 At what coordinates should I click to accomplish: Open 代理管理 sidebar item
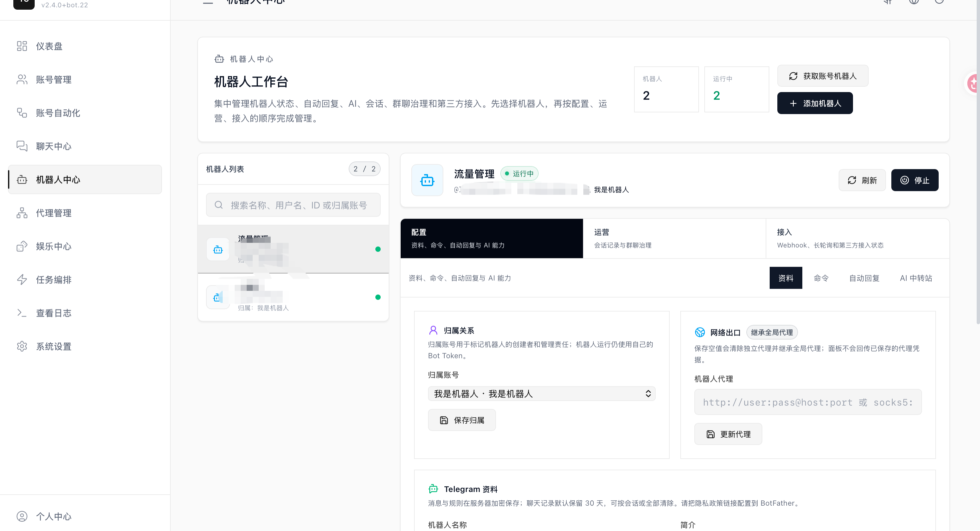85,213
